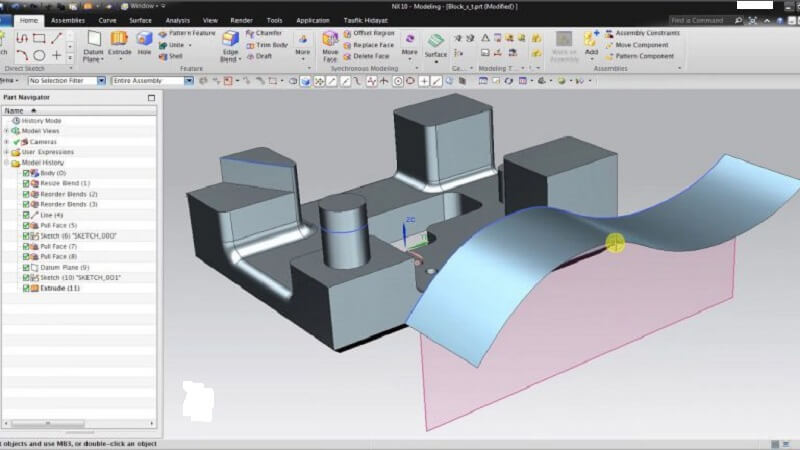Image resolution: width=800 pixels, height=450 pixels.
Task: Toggle the Body (0) checkbox
Action: (x=27, y=173)
